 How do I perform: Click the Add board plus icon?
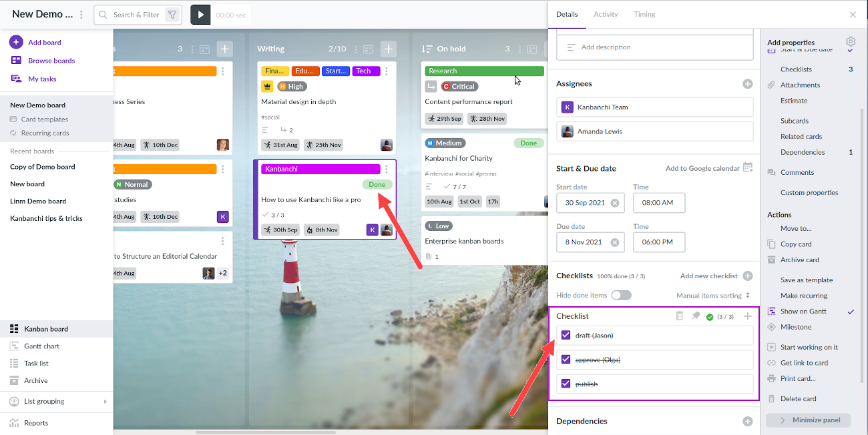pyautogui.click(x=16, y=42)
